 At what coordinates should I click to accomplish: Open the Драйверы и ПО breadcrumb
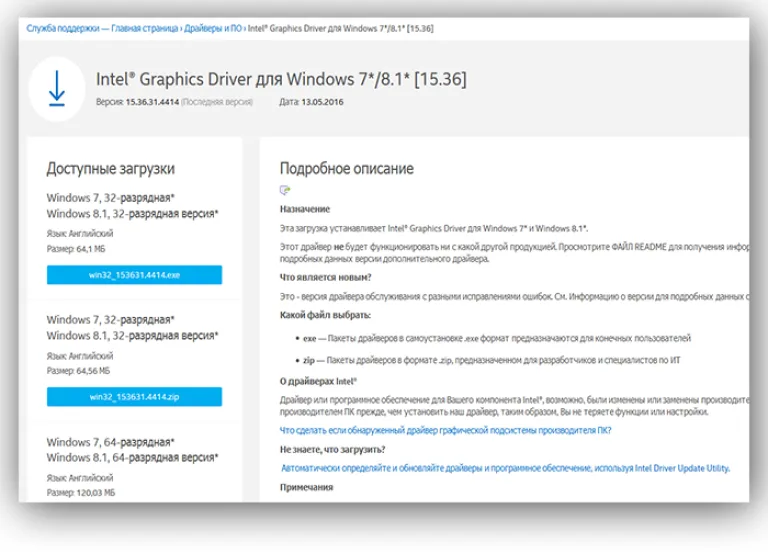[x=213, y=28]
